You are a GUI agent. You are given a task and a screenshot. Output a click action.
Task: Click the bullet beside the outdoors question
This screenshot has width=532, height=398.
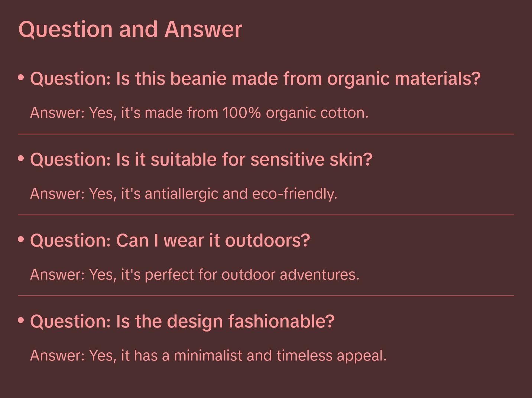tap(21, 239)
